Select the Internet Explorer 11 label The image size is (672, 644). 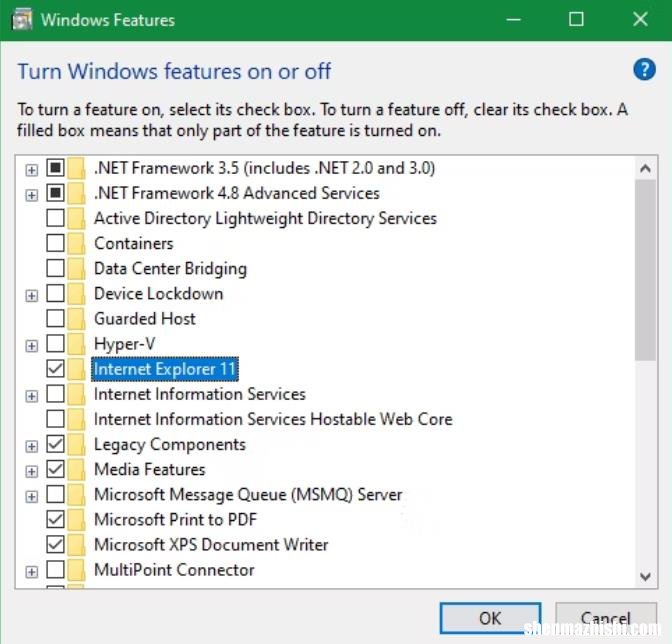[165, 369]
